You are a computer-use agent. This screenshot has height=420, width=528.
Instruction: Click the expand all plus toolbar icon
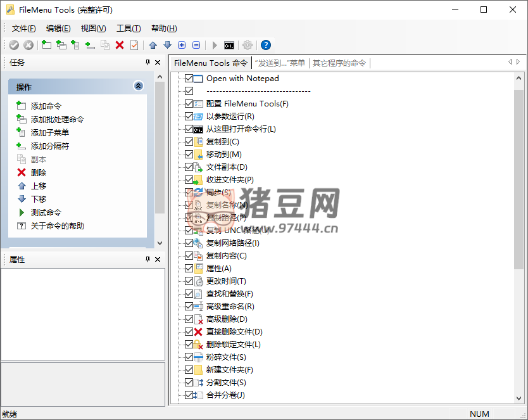tap(182, 45)
